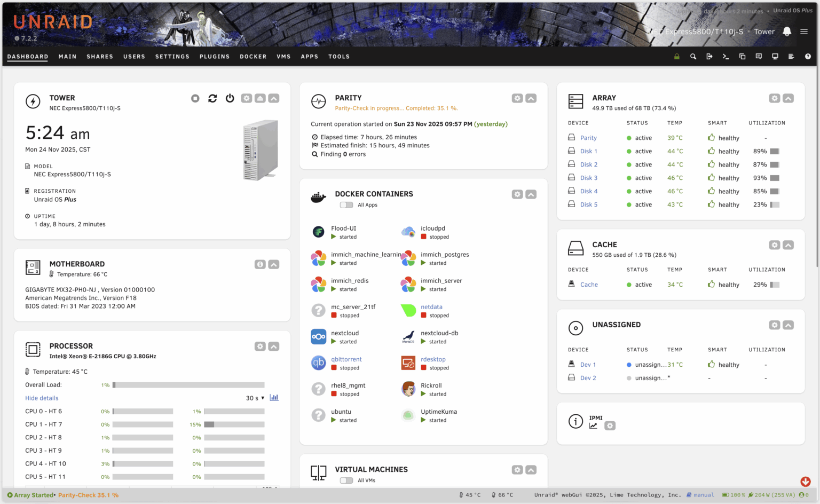Screen dimensions: 820x504
Task: Click the red arrow at bottom right
Action: point(806,482)
